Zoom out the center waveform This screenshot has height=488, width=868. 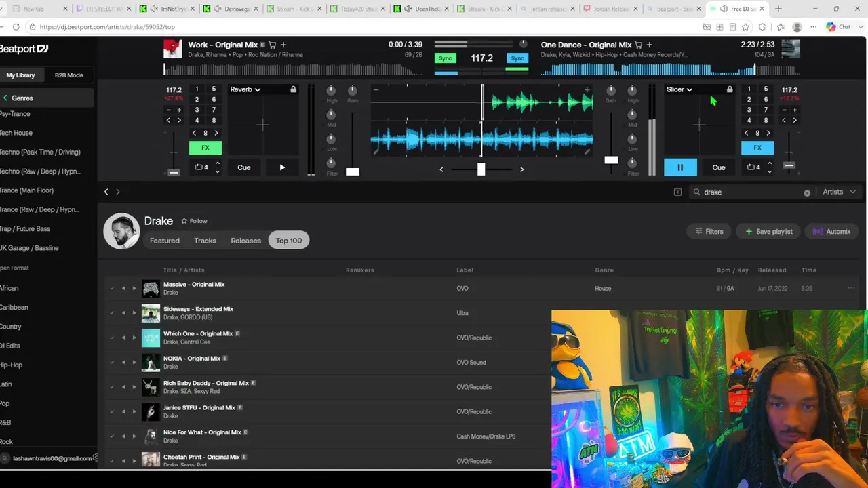coord(376,89)
